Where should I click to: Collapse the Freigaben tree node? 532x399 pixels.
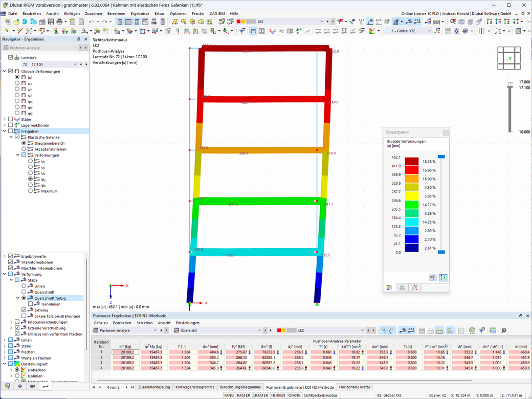[x=5, y=131]
